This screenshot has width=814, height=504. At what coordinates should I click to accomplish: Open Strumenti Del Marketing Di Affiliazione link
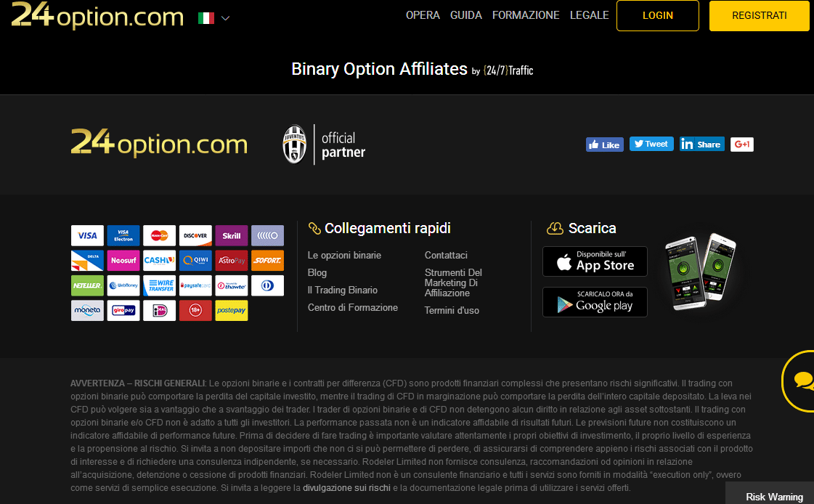453,283
